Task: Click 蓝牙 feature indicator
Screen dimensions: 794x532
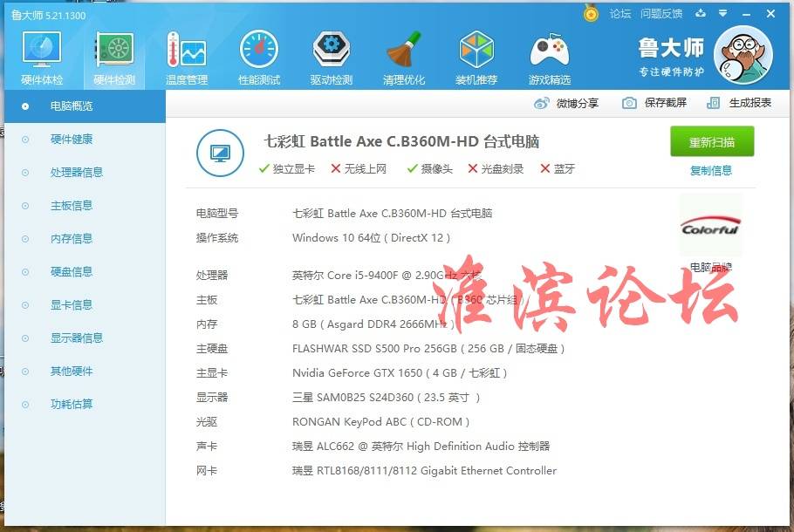Action: coord(558,168)
